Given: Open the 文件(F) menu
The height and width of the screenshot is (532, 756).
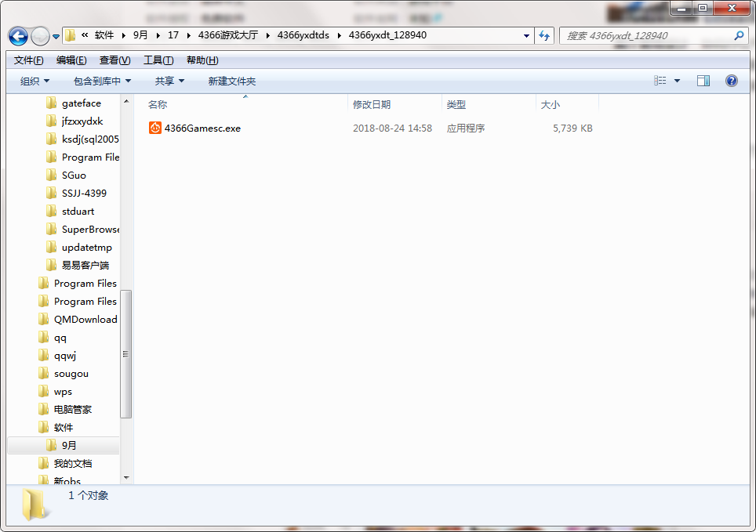Looking at the screenshot, I should 28,60.
